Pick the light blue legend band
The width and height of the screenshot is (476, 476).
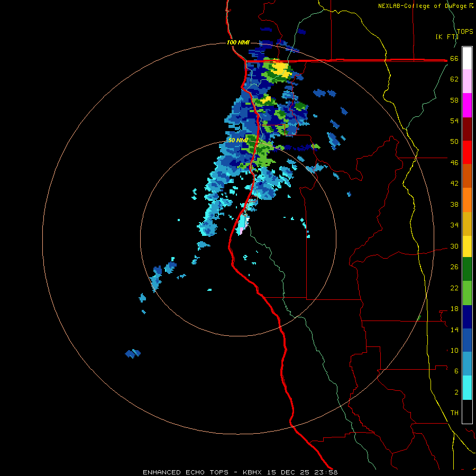click(467, 364)
